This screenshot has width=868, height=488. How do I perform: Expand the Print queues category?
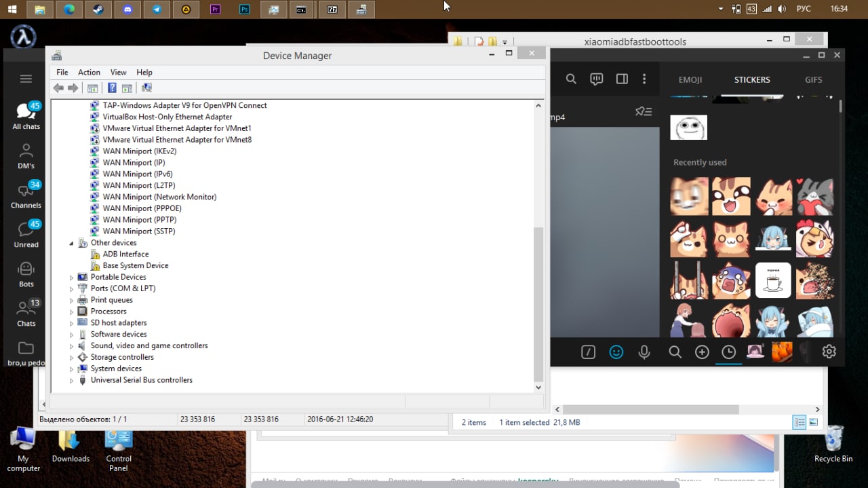(71, 300)
